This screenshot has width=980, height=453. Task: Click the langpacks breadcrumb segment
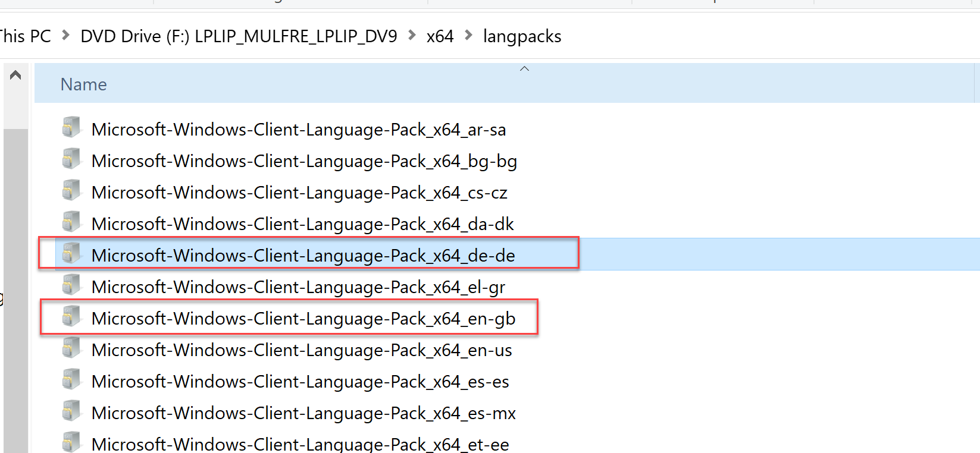point(522,36)
